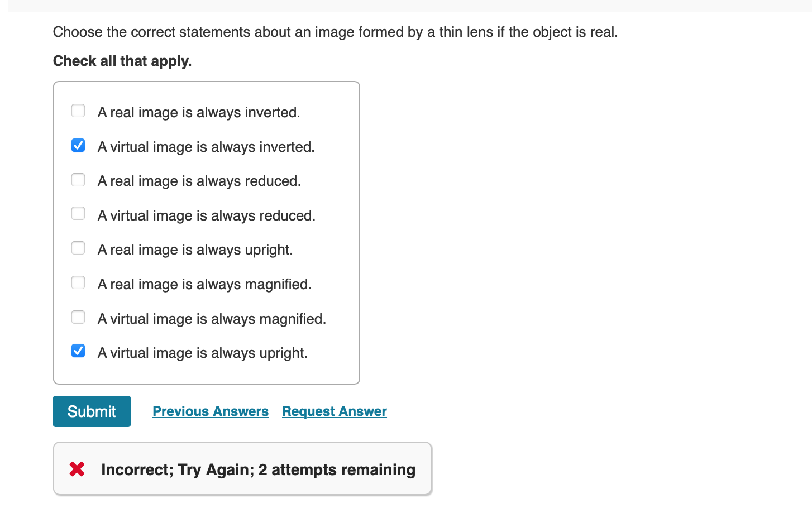Check 'A real image is always upright'

78,248
